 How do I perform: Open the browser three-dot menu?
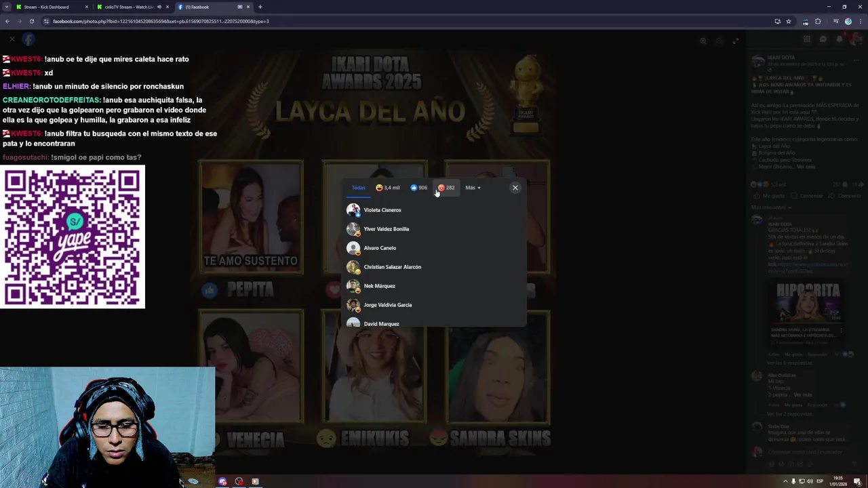[x=860, y=21]
